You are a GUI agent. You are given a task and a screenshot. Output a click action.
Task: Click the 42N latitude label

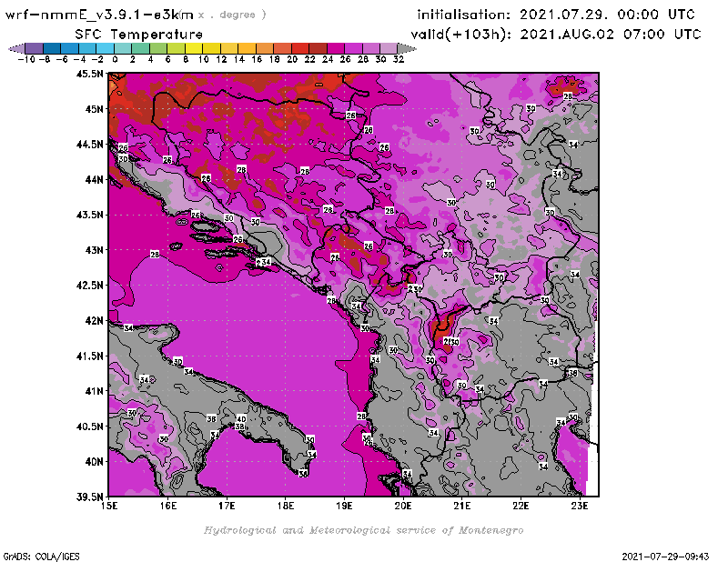click(x=95, y=321)
